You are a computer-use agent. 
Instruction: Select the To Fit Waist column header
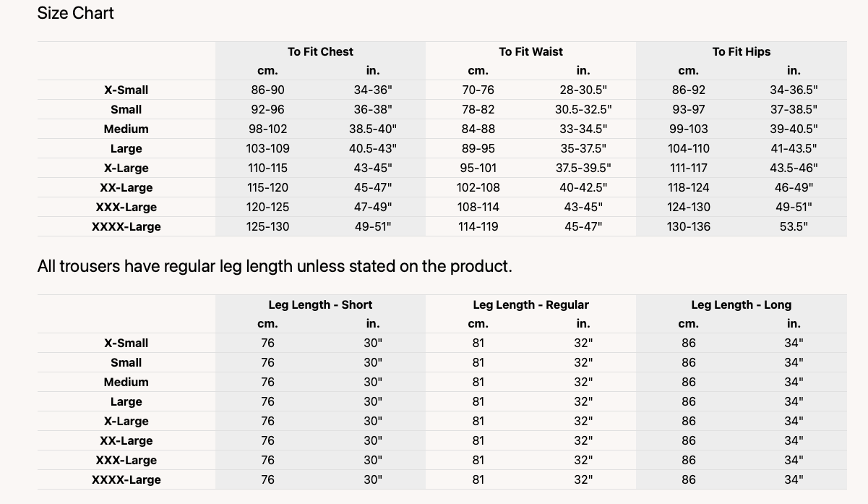pyautogui.click(x=530, y=51)
